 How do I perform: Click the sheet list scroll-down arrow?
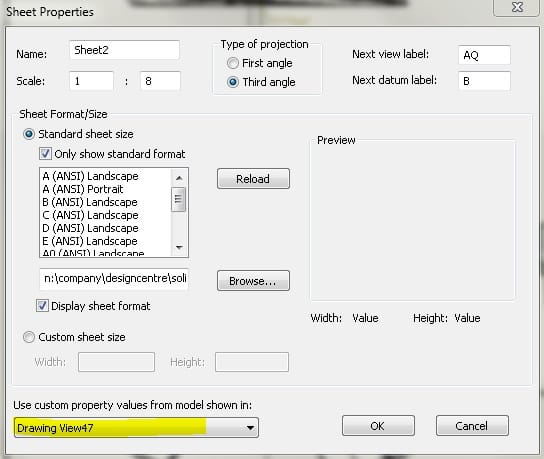click(x=179, y=247)
